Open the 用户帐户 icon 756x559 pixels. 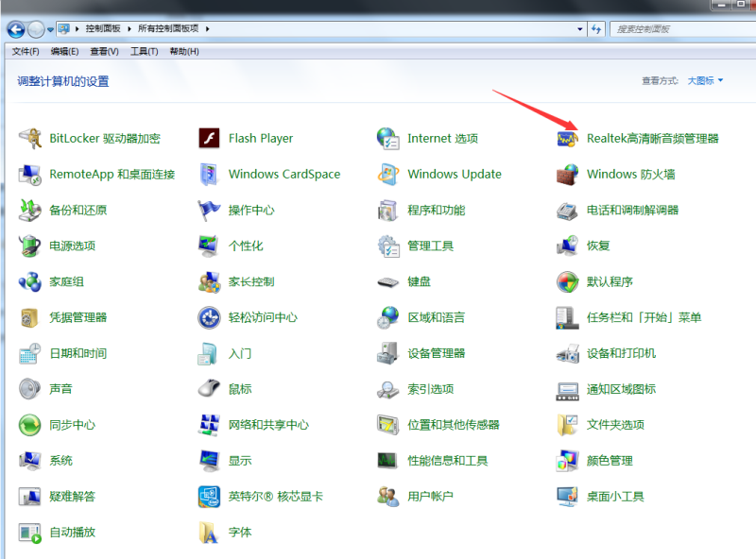click(388, 497)
